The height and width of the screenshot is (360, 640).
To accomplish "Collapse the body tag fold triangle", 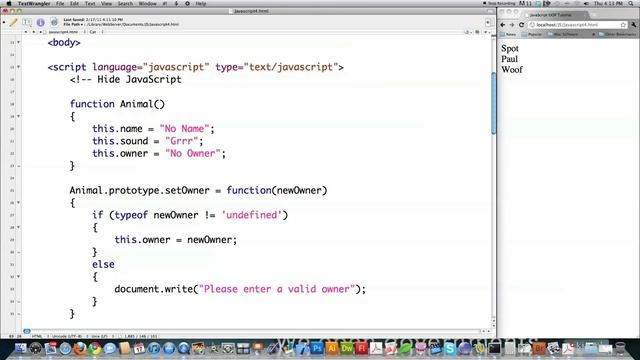I will (18, 42).
